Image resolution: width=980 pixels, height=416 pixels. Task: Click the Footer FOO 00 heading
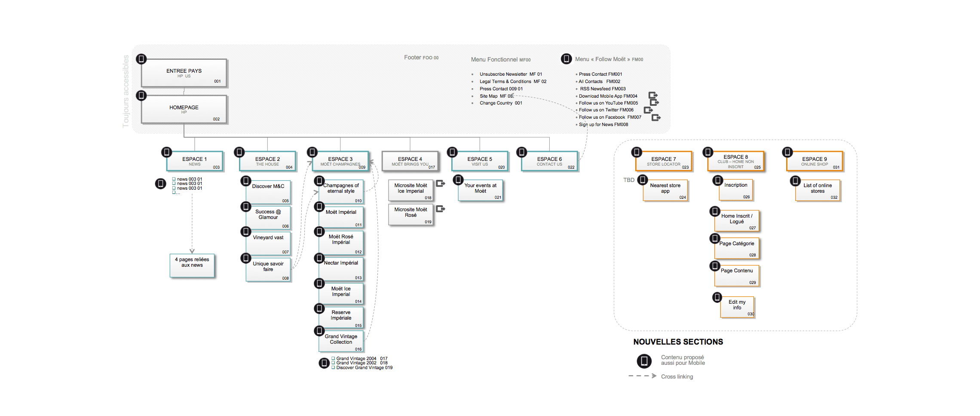click(421, 57)
